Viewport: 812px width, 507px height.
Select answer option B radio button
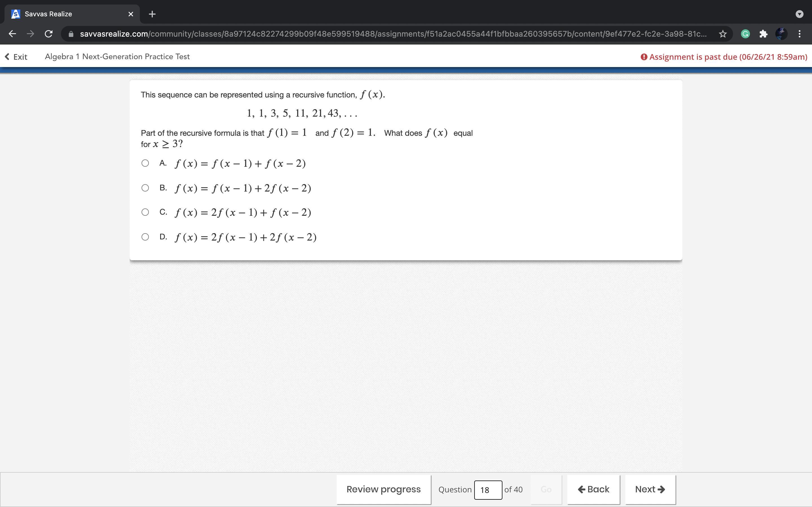145,188
